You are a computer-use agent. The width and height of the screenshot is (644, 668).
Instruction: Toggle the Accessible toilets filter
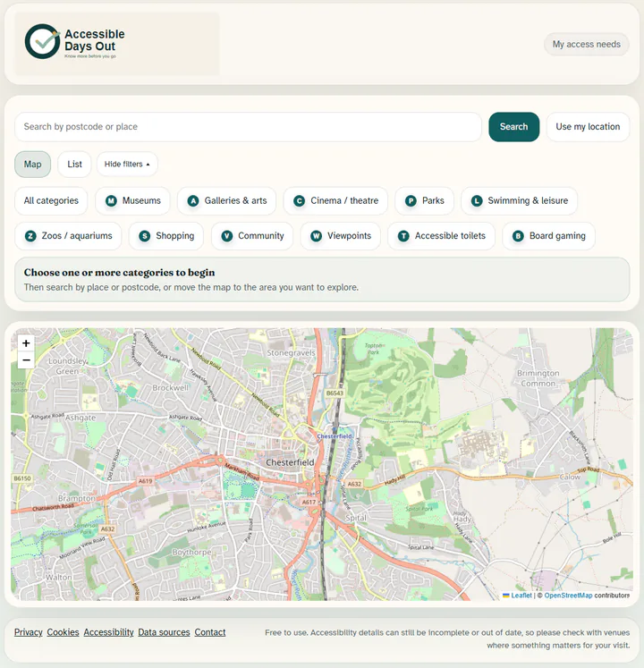point(442,236)
